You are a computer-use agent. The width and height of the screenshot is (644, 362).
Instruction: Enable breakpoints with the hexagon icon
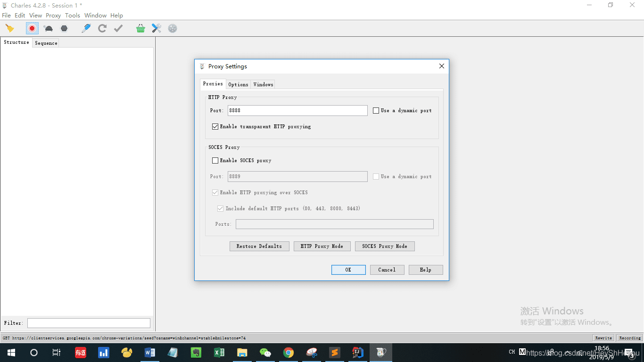64,28
